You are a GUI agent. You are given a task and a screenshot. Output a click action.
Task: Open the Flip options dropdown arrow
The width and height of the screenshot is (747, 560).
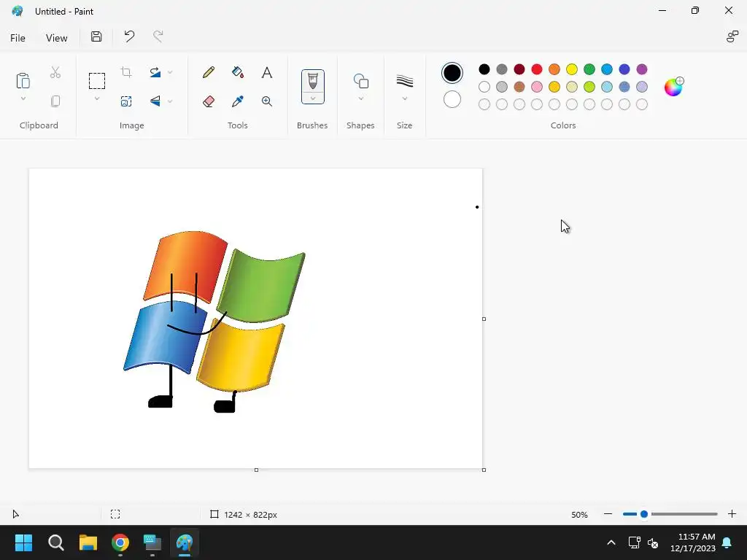[170, 101]
